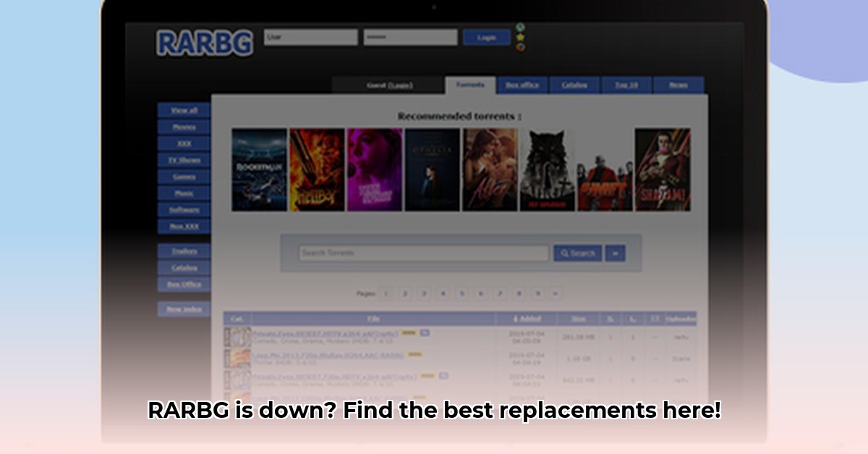This screenshot has width=868, height=454.
Task: Click the green globe icon above the star
Action: pyautogui.click(x=521, y=26)
